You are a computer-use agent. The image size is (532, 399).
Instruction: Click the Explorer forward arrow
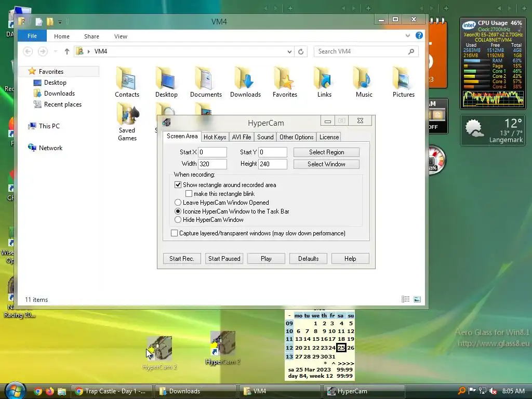point(43,51)
